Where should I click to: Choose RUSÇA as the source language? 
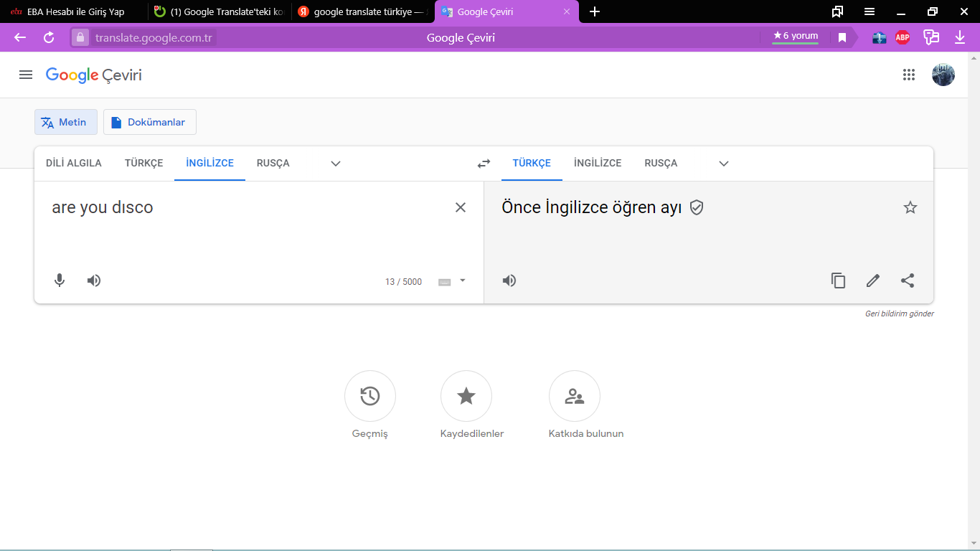[x=273, y=163]
